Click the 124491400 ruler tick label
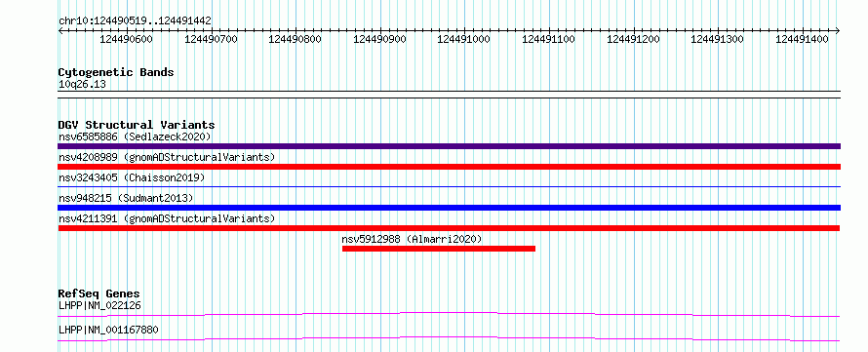This screenshot has height=352, width=868. (802, 39)
